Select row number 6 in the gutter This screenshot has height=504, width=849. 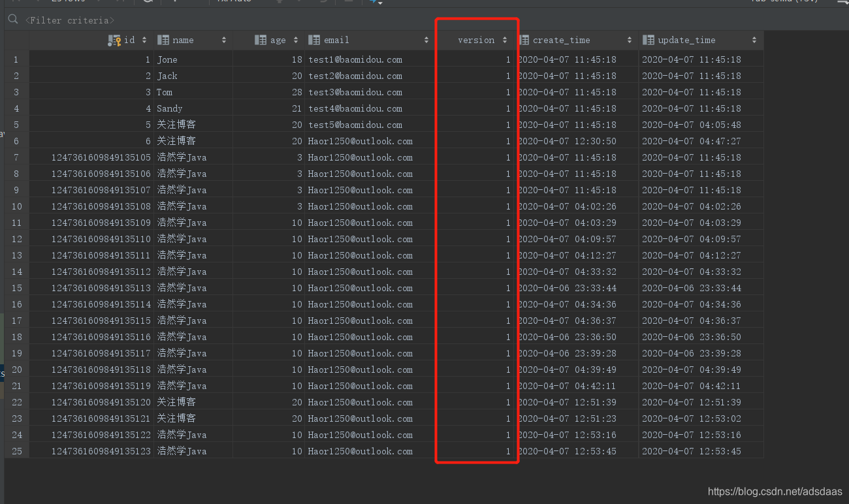pos(16,141)
